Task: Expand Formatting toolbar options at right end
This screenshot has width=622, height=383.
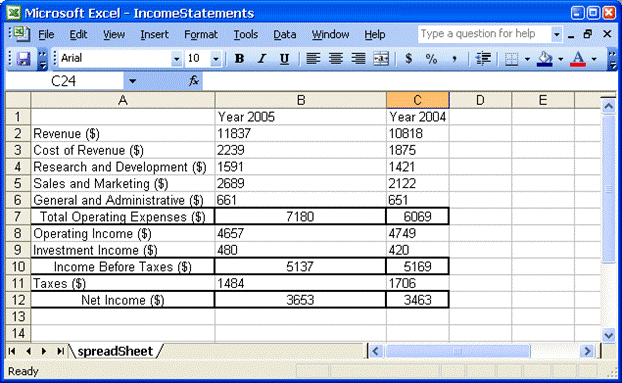Action: coord(612,59)
